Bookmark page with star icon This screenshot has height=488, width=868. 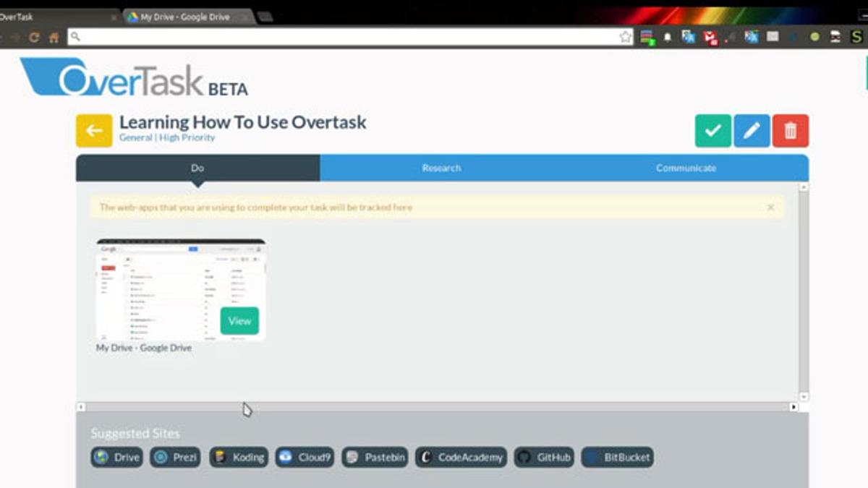(x=625, y=37)
